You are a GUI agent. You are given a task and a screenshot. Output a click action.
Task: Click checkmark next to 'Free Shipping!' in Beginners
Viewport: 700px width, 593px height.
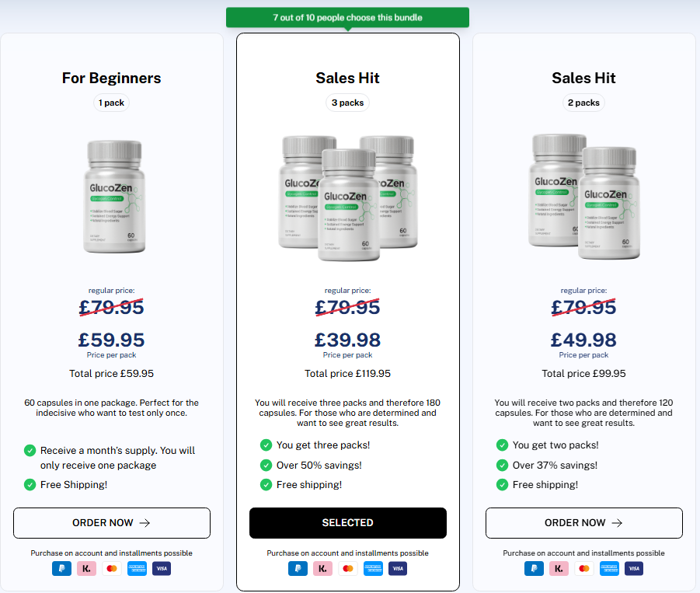pyautogui.click(x=30, y=484)
